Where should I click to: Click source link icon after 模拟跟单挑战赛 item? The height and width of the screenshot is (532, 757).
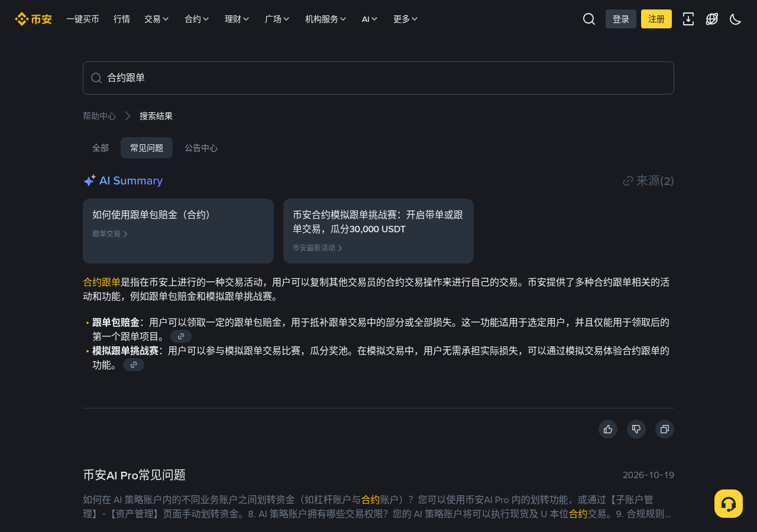tap(134, 365)
